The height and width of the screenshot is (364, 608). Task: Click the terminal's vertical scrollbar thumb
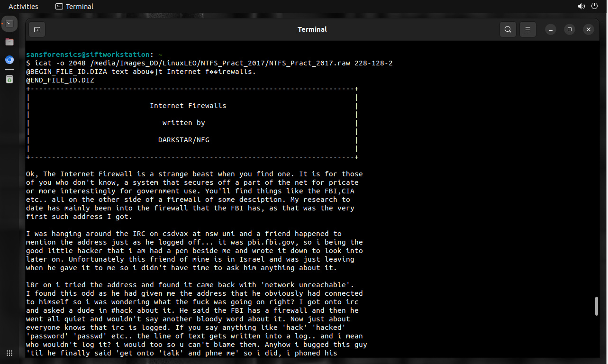click(597, 306)
